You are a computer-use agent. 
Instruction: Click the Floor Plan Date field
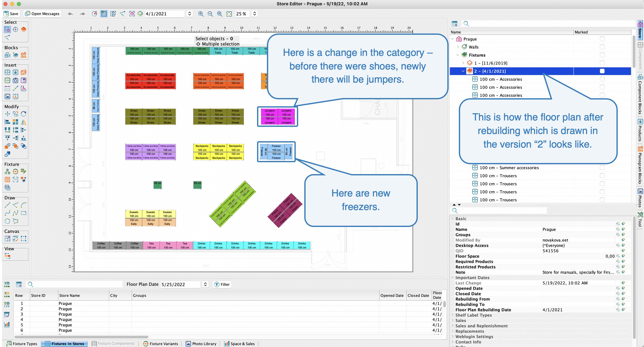(180, 285)
